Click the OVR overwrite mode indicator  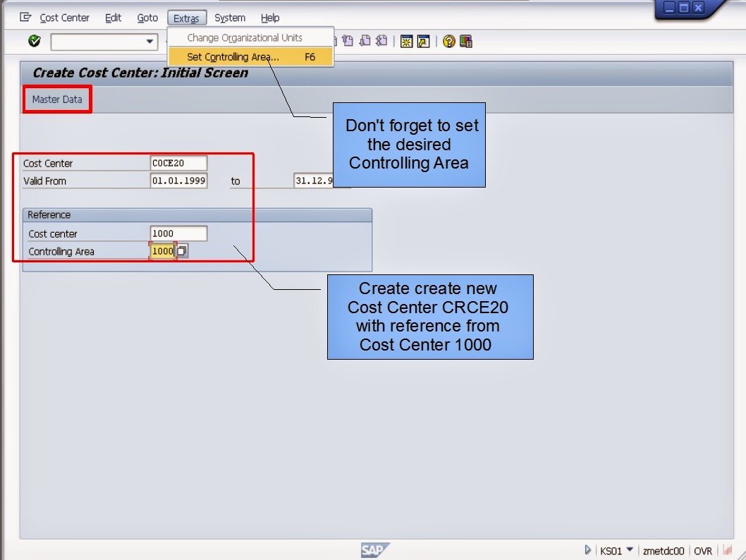[702, 551]
